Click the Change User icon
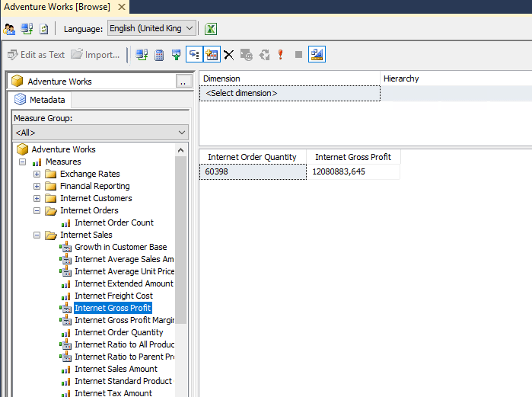Image resolution: width=532 pixels, height=397 pixels. (x=9, y=29)
